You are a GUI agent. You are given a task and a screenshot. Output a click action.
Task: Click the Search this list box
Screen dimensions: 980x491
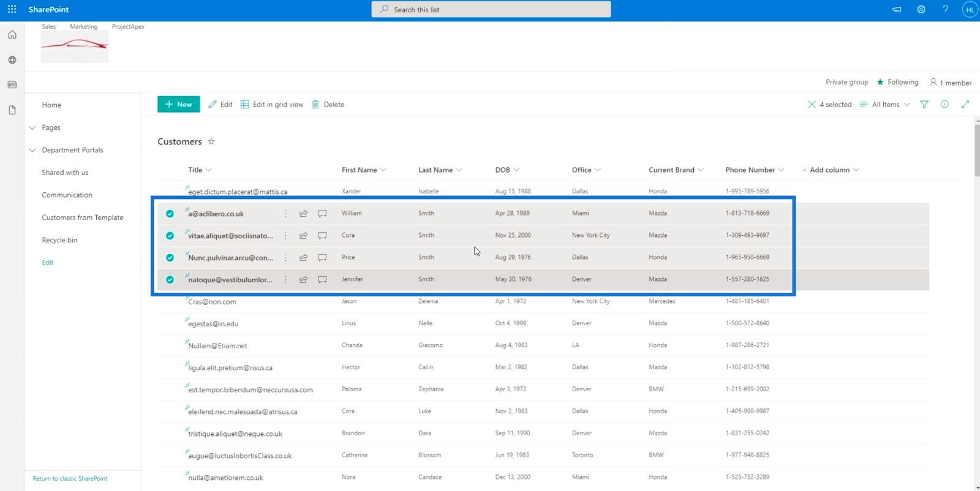coord(491,9)
